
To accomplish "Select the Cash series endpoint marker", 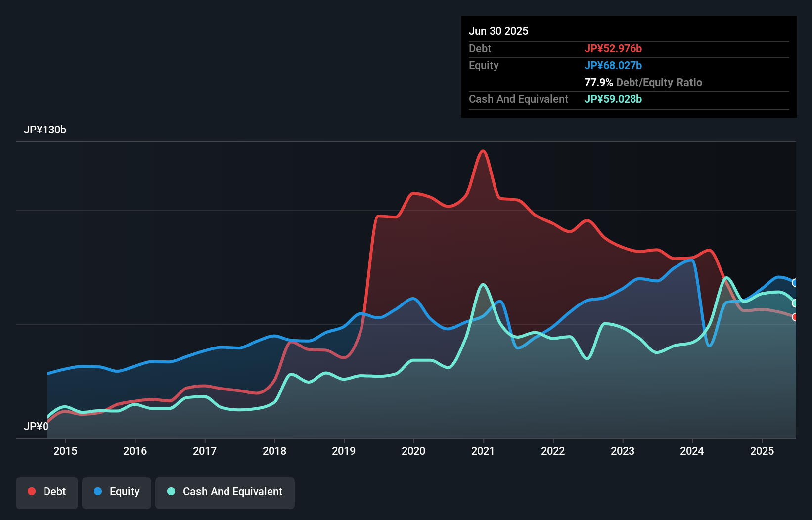I will [795, 302].
